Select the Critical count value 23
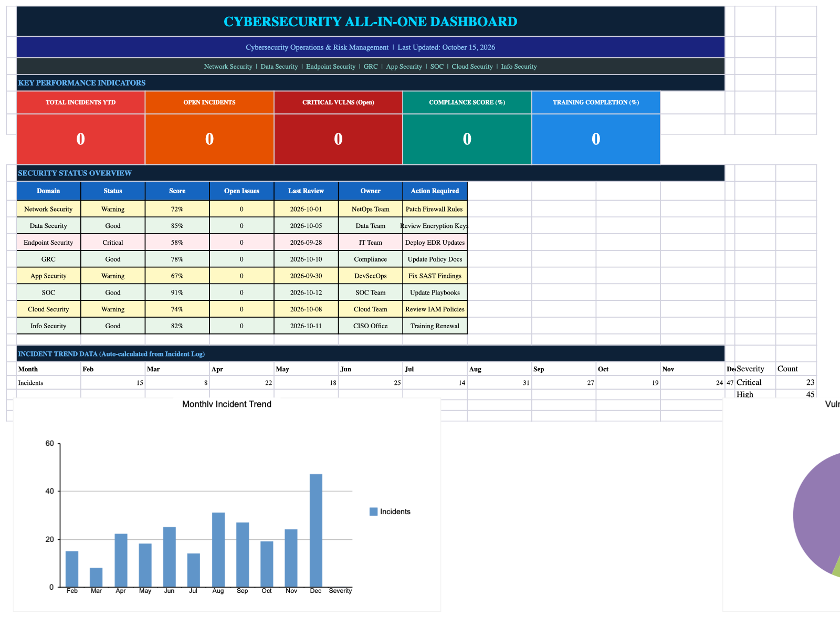Screen dimensions: 840x627 796,382
